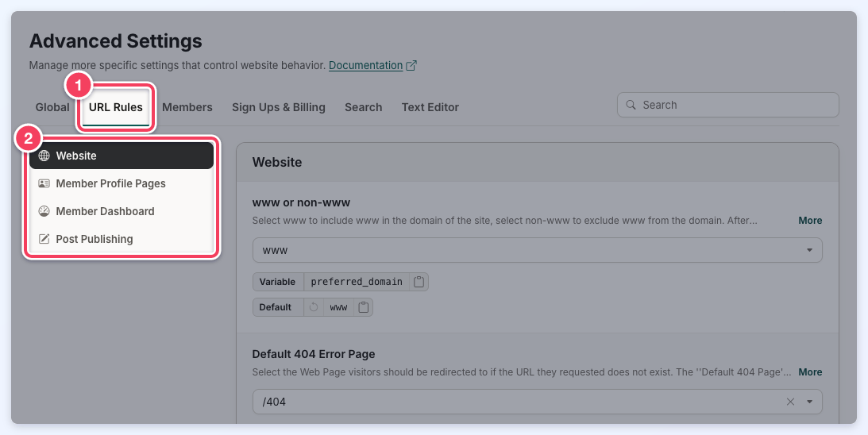Open Member Dashboard section
Viewport: 868px width, 435px height.
coord(122,211)
